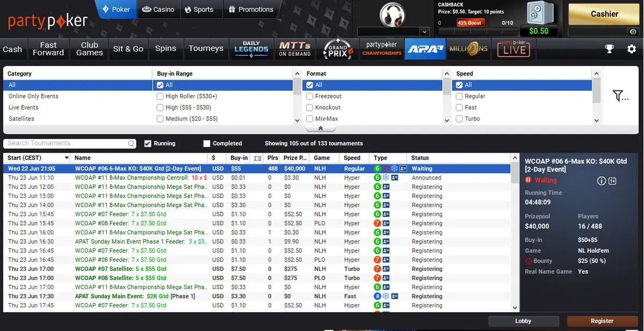Image resolution: width=644 pixels, height=331 pixels.
Task: Check the Freezeout format option
Action: coord(310,96)
